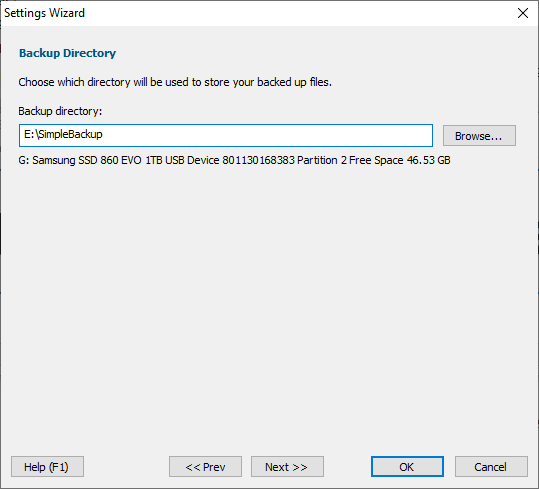The width and height of the screenshot is (539, 489).
Task: Click the Settings Wizard title bar text
Action: point(44,13)
